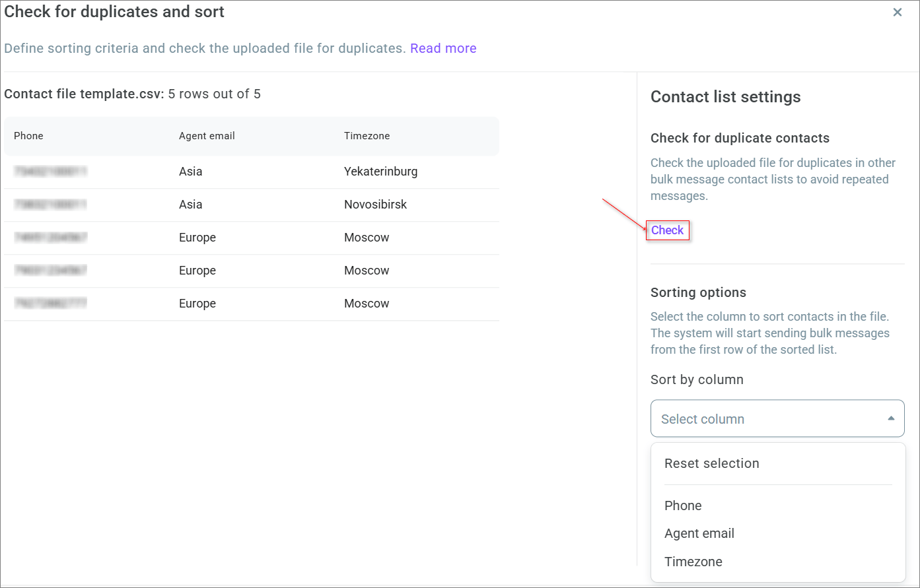Pick Agent email from the dropdown list
The width and height of the screenshot is (920, 588).
click(x=699, y=533)
